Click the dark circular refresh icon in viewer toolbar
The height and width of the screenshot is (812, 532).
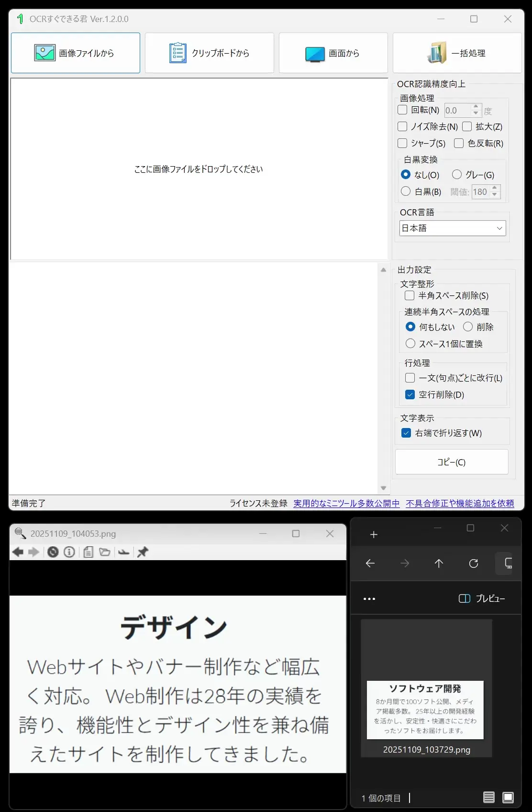(x=53, y=552)
